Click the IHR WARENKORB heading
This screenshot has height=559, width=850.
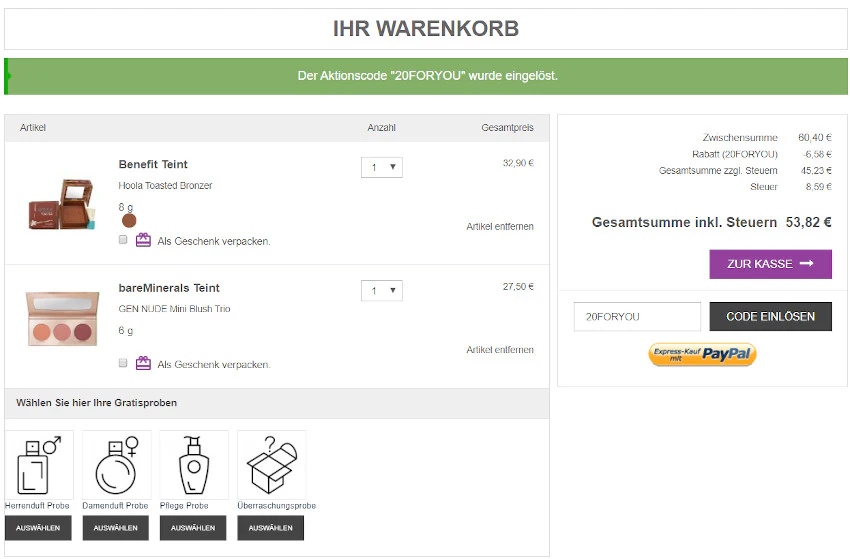pyautogui.click(x=426, y=29)
